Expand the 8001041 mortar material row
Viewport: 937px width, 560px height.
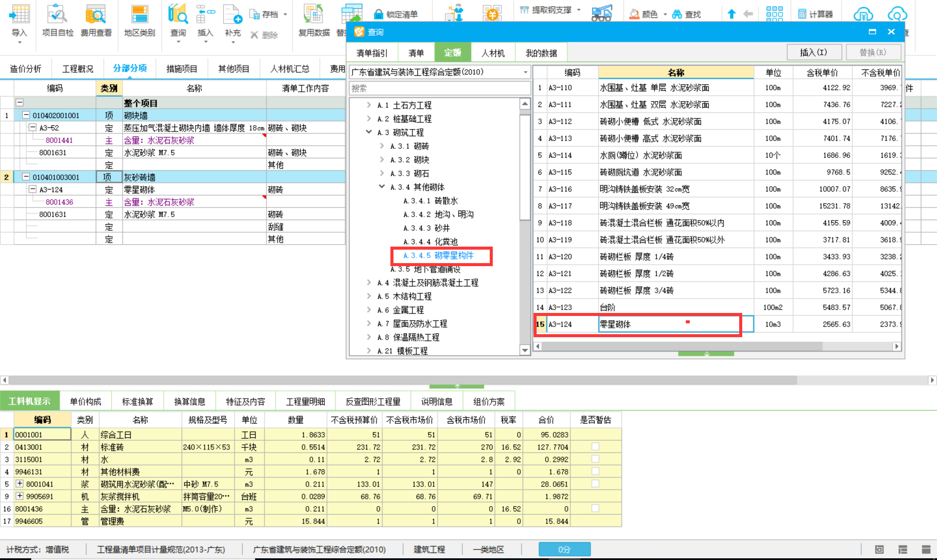(x=20, y=483)
